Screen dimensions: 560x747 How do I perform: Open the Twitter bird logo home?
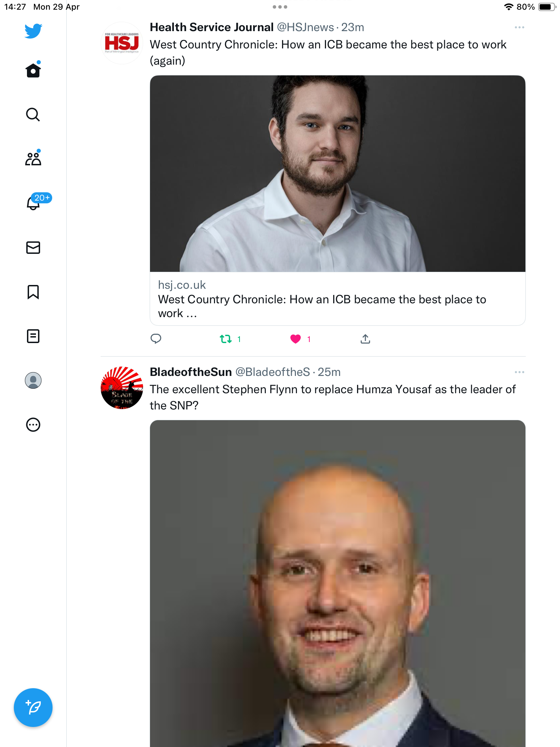click(33, 31)
